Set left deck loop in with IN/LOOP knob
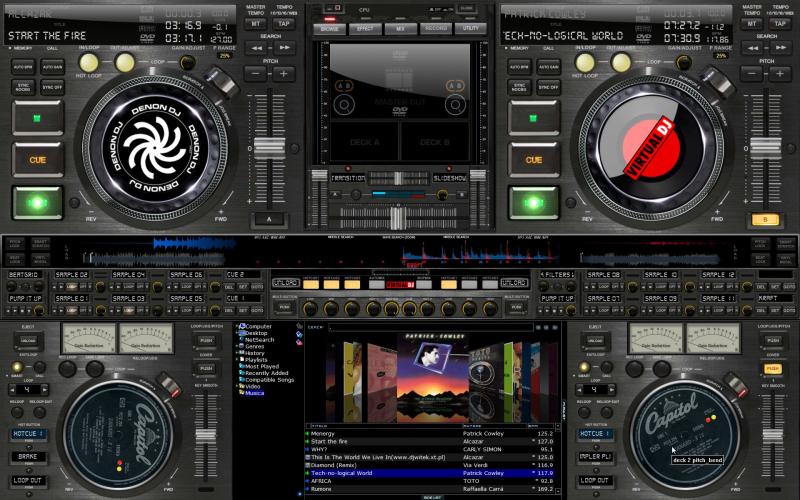The height and width of the screenshot is (500, 800). 89,63
